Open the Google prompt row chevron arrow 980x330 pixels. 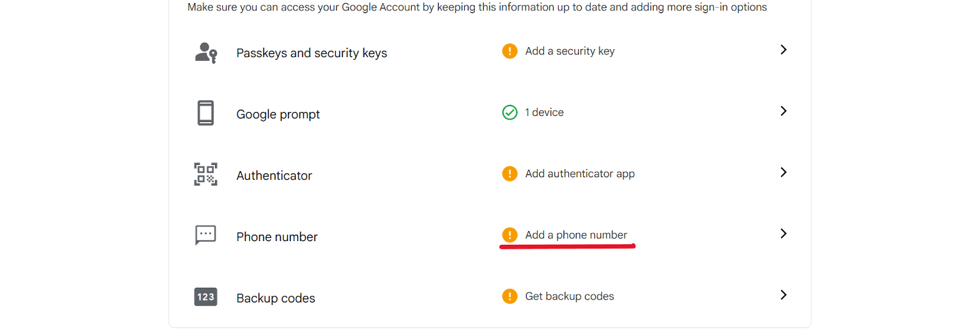click(x=783, y=111)
